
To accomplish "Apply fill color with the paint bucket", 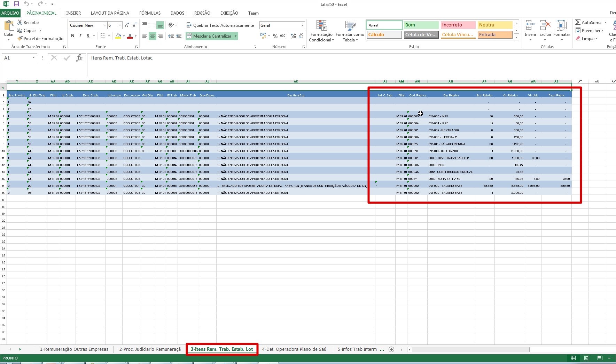I will coord(118,36).
